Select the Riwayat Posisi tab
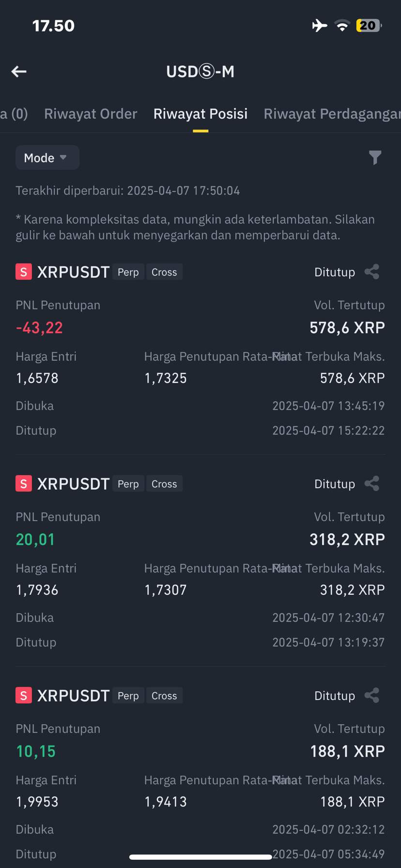Image resolution: width=401 pixels, height=868 pixels. (x=200, y=114)
